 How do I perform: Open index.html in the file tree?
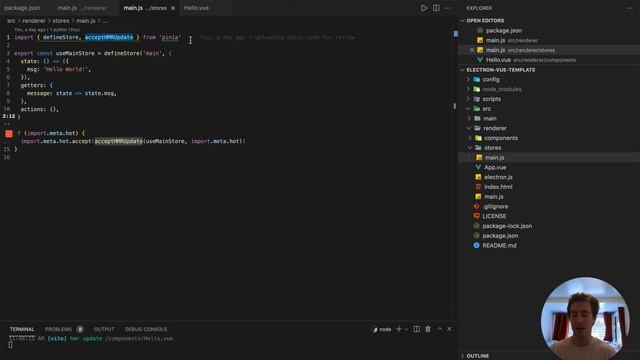point(498,187)
